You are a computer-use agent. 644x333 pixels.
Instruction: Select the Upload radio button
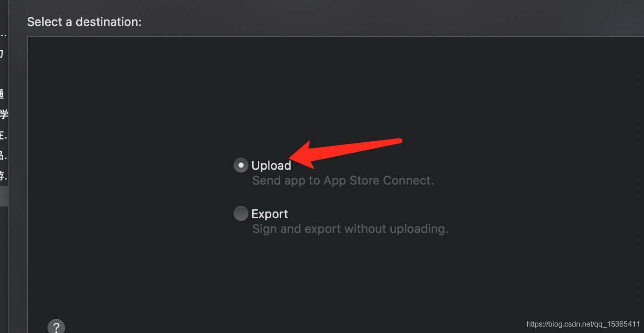[x=241, y=165]
